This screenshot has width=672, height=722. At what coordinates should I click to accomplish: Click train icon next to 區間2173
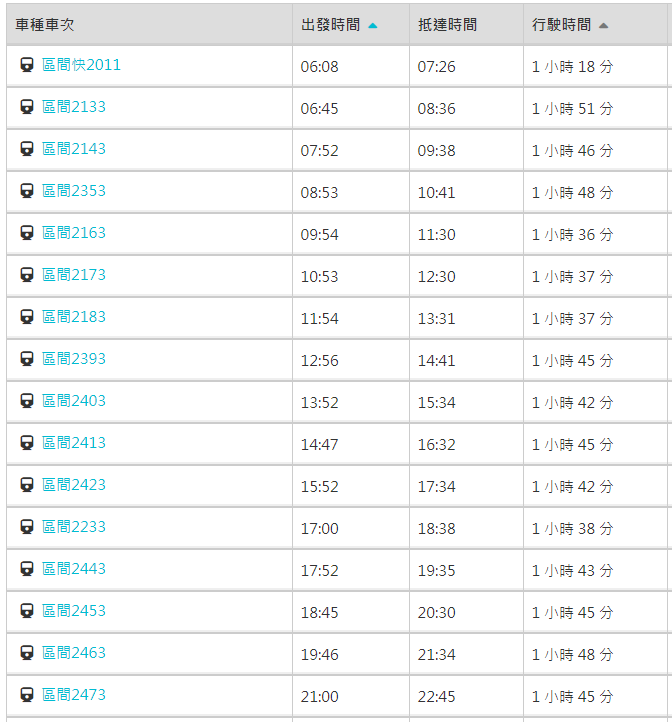tap(27, 275)
